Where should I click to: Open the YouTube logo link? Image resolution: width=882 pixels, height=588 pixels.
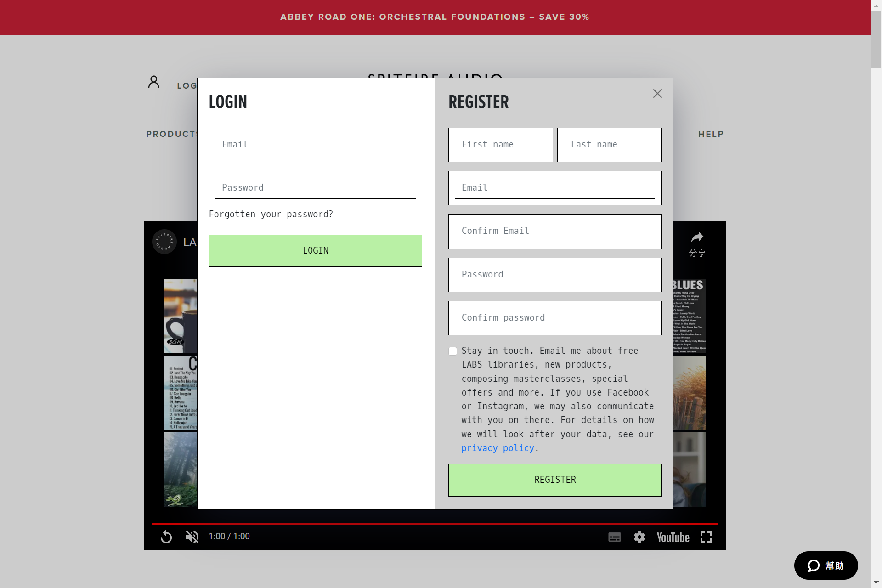[x=673, y=537]
